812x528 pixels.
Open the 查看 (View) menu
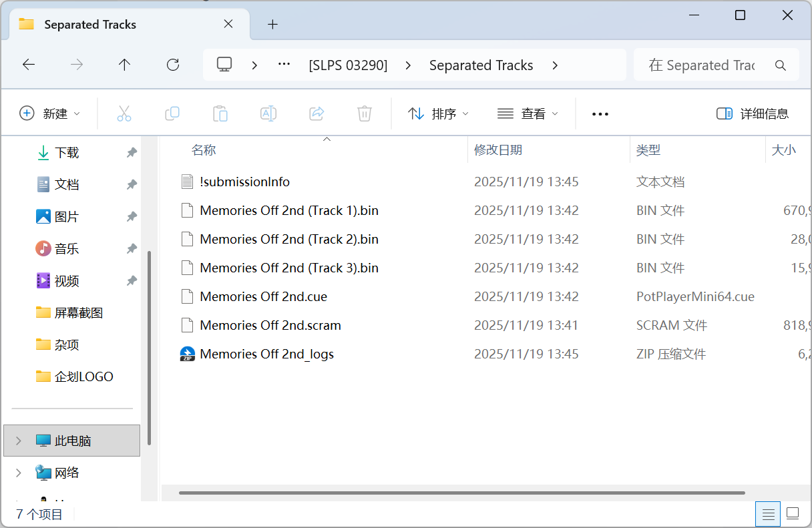(x=528, y=113)
